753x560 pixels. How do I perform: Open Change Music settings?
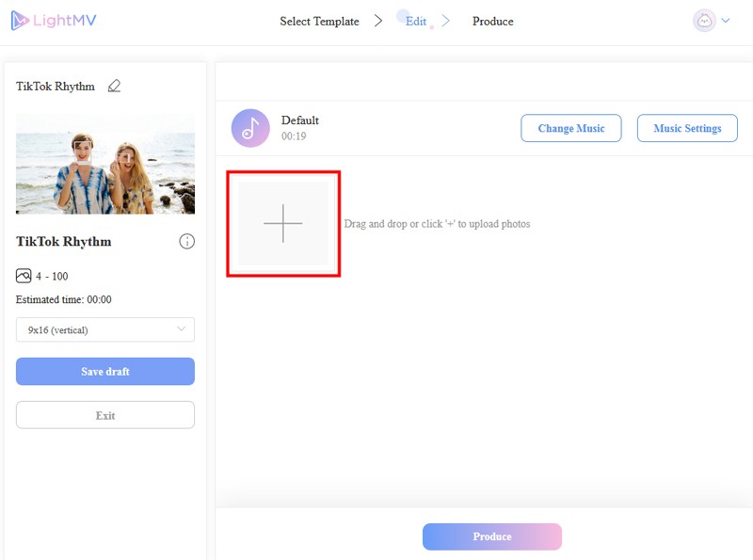tap(570, 128)
